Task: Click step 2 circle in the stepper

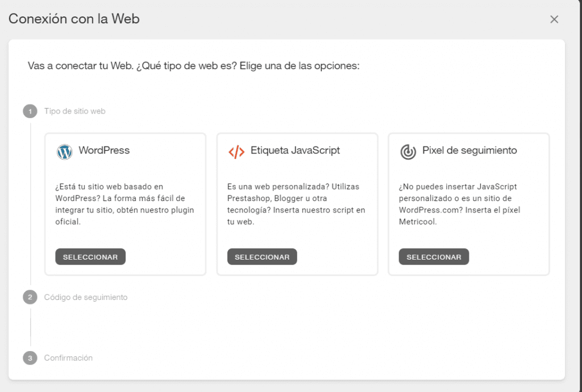Action: [x=30, y=297]
